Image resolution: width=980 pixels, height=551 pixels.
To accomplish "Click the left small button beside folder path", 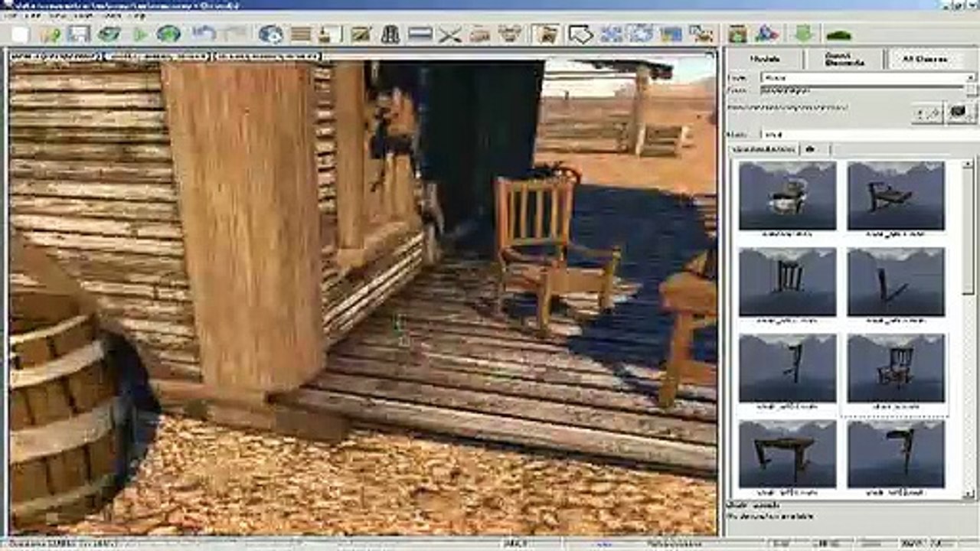I will pyautogui.click(x=928, y=112).
